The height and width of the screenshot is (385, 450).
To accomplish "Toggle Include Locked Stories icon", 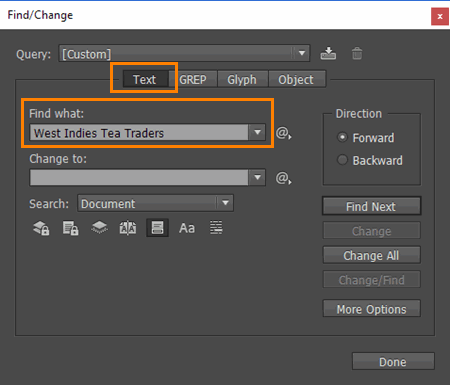I will point(70,228).
